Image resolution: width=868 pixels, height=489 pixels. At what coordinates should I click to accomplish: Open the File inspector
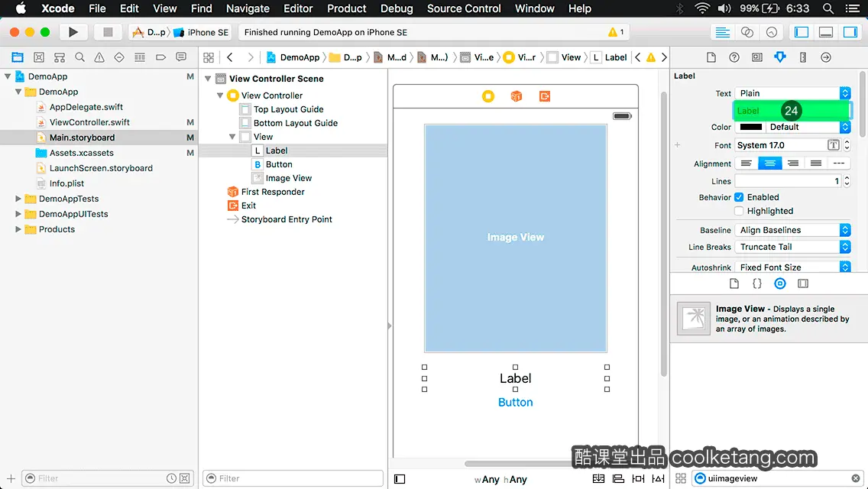pos(711,57)
